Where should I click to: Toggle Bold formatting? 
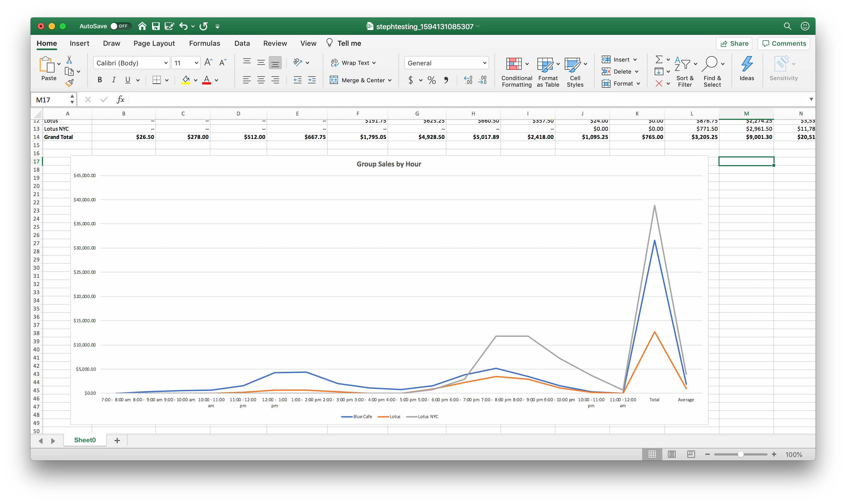coord(99,80)
